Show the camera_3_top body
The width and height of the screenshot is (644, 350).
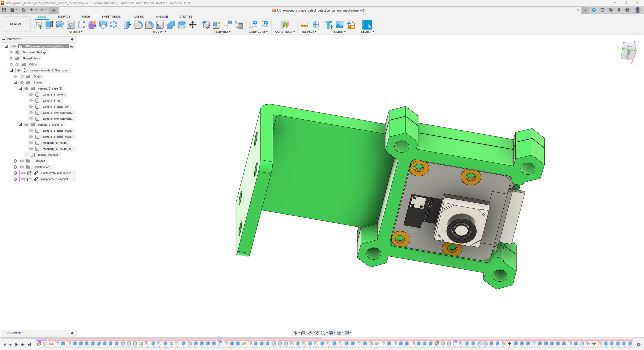[x=31, y=101]
